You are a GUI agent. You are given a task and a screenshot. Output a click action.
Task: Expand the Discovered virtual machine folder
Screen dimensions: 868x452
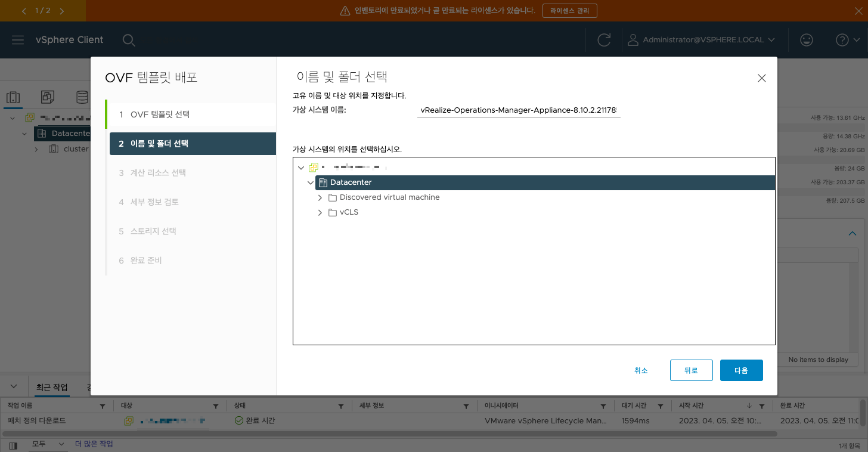(320, 197)
